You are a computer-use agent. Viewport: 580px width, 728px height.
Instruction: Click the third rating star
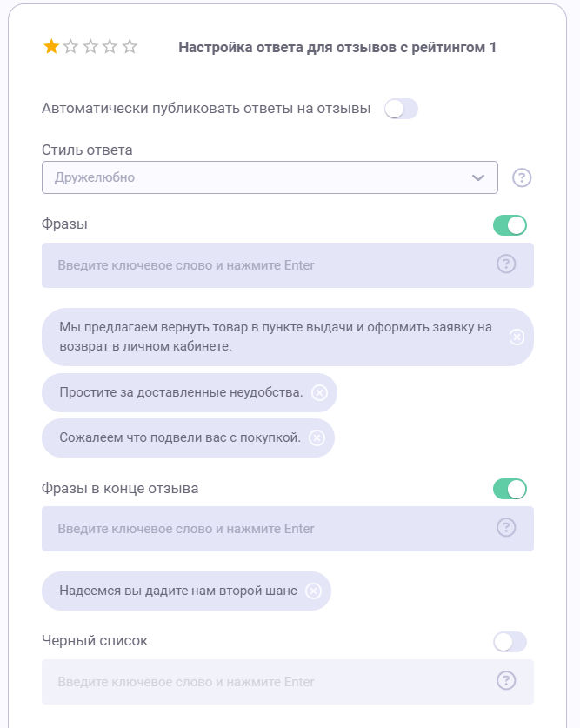point(90,47)
